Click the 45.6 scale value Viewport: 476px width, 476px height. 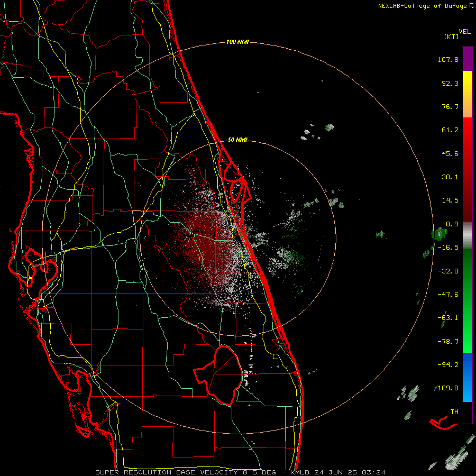[x=450, y=153]
